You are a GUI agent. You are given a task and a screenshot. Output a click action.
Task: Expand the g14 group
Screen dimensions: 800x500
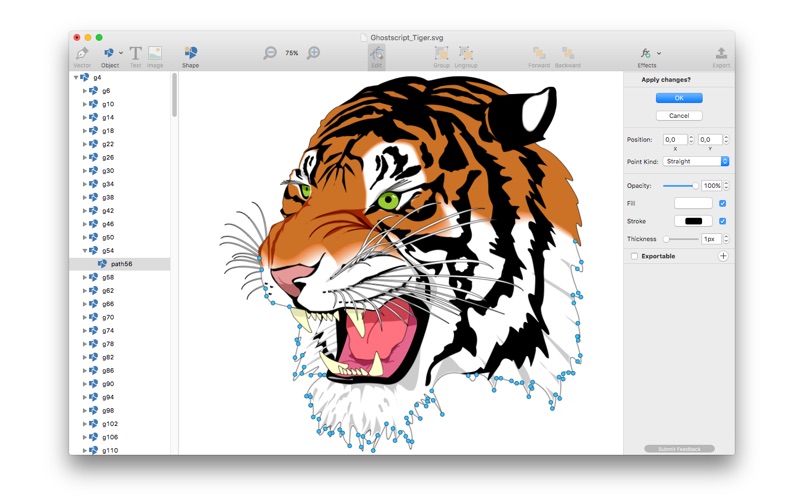[85, 117]
